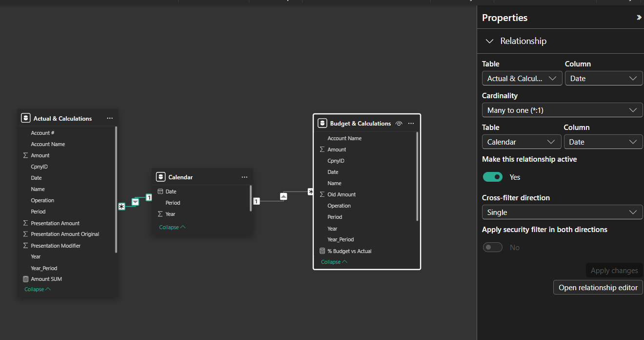Viewport: 644px width, 340px height.
Task: Click the Budget & Calculations table database icon
Action: pos(322,124)
